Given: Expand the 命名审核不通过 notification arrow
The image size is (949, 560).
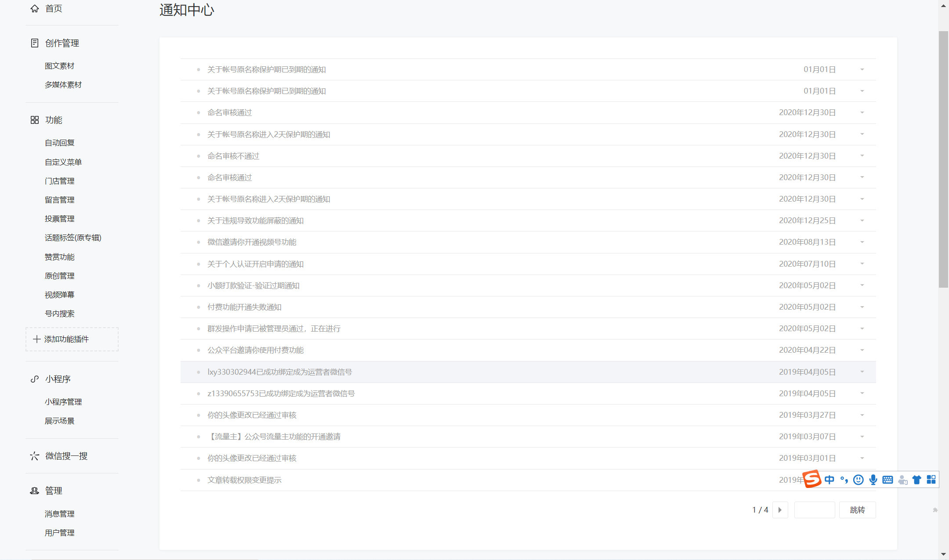Looking at the screenshot, I should [x=862, y=156].
